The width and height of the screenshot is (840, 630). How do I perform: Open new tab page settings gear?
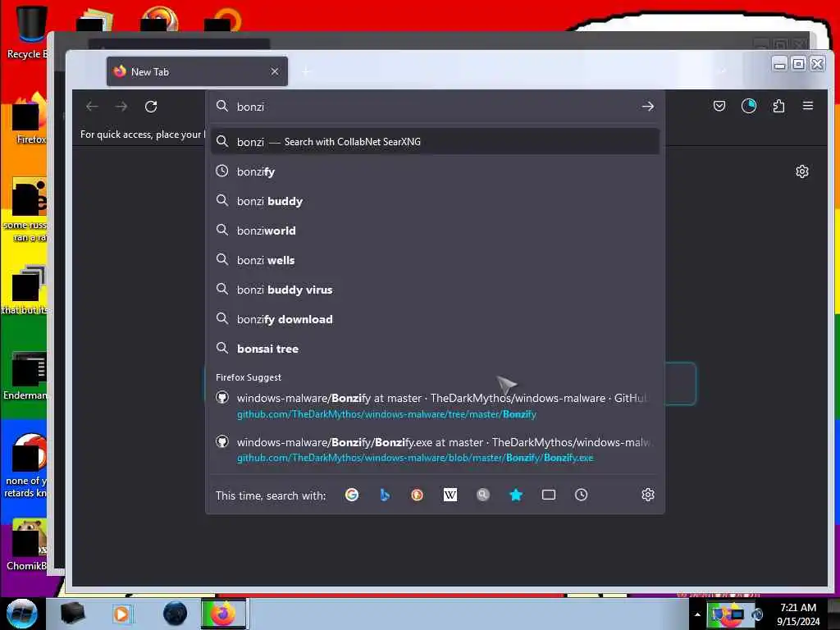(x=802, y=171)
